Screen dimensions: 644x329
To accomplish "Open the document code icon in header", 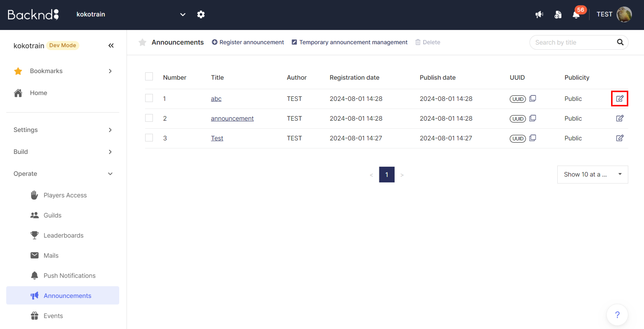I will pyautogui.click(x=558, y=15).
